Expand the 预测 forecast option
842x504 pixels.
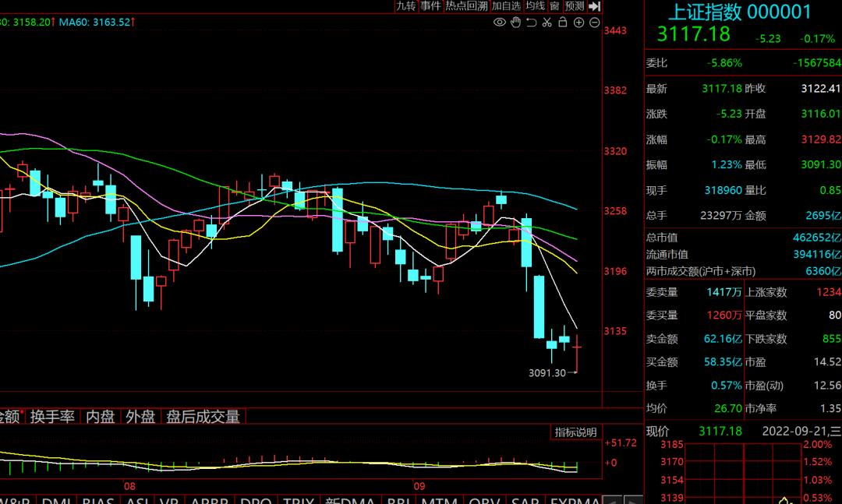click(x=575, y=6)
